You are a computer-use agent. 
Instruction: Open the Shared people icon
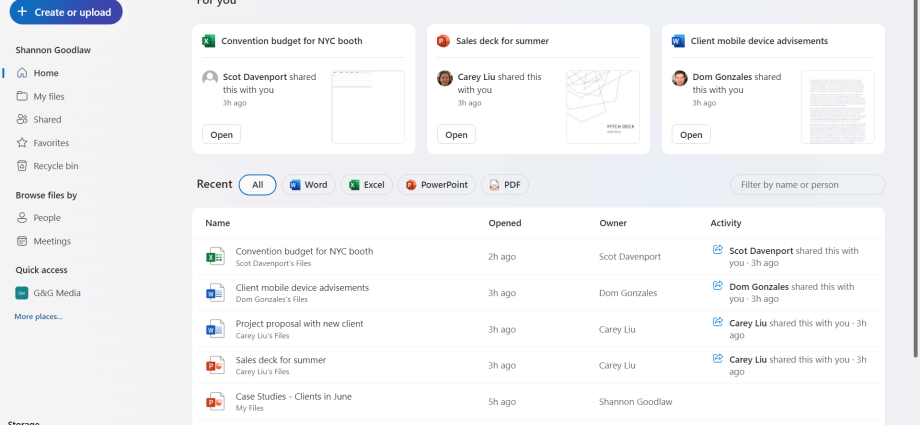pos(22,119)
